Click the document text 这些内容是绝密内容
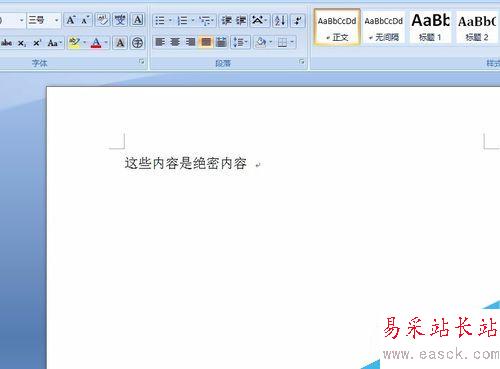Screen dimensions: 500x369 pyautogui.click(x=186, y=163)
